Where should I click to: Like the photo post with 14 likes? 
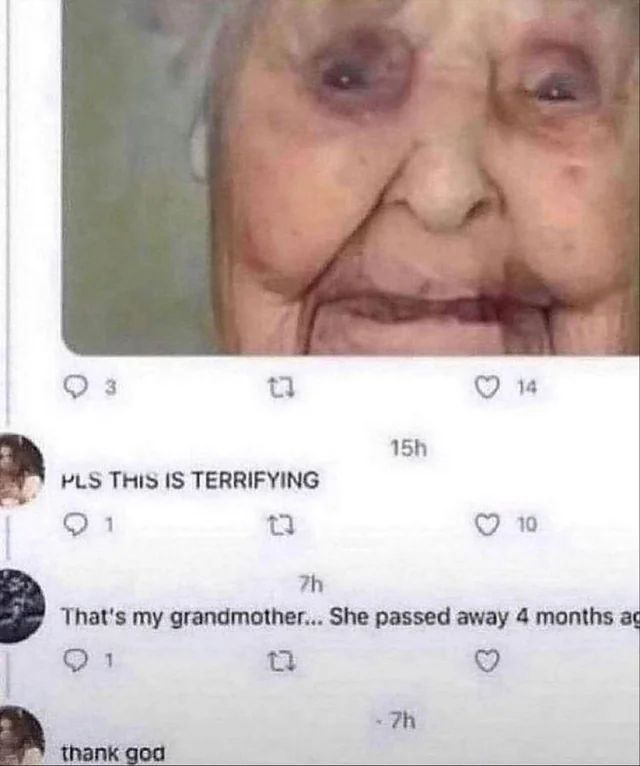[486, 388]
